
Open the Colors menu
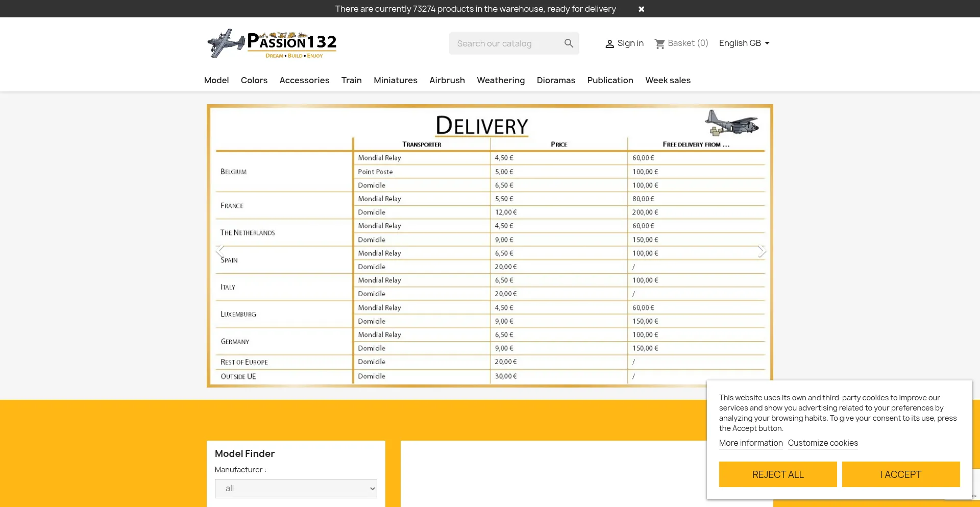pos(254,81)
